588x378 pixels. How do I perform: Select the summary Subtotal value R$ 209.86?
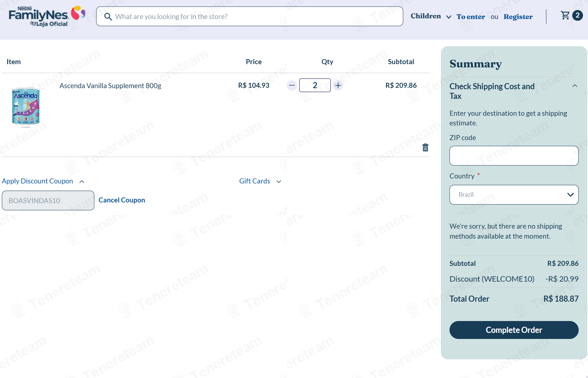point(563,263)
